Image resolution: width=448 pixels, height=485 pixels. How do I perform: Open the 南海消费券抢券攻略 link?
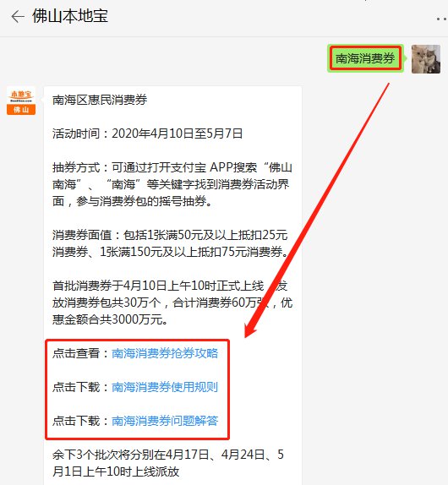pos(165,353)
